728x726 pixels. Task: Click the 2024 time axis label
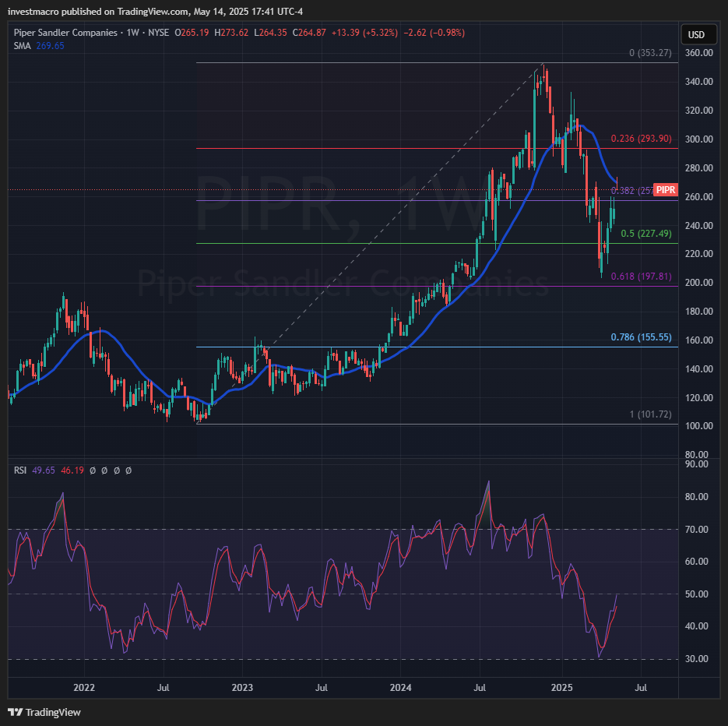(x=401, y=688)
